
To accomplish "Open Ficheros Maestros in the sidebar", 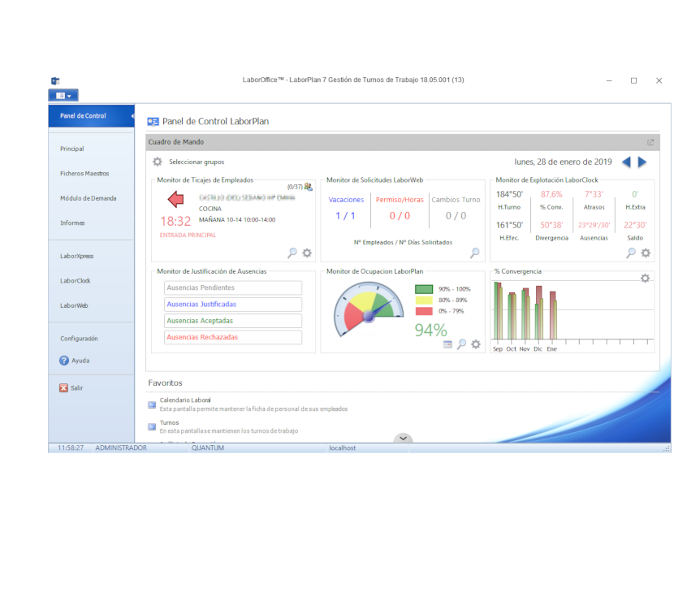I will point(84,173).
